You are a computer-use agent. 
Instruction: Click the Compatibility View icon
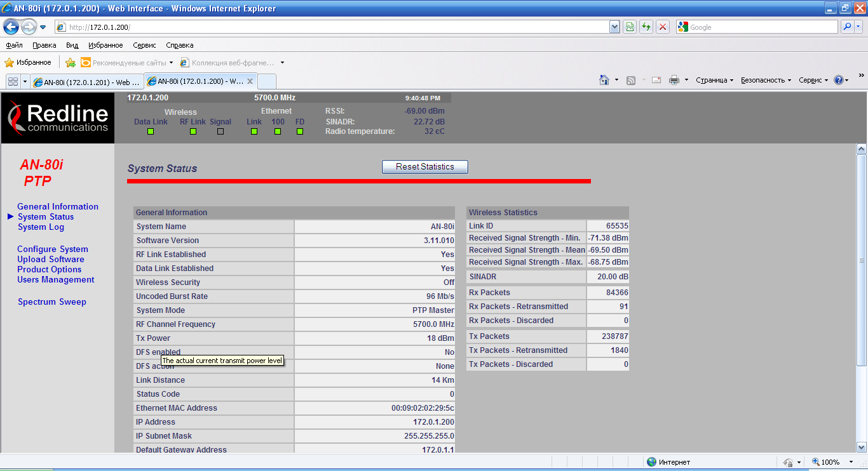pos(630,27)
